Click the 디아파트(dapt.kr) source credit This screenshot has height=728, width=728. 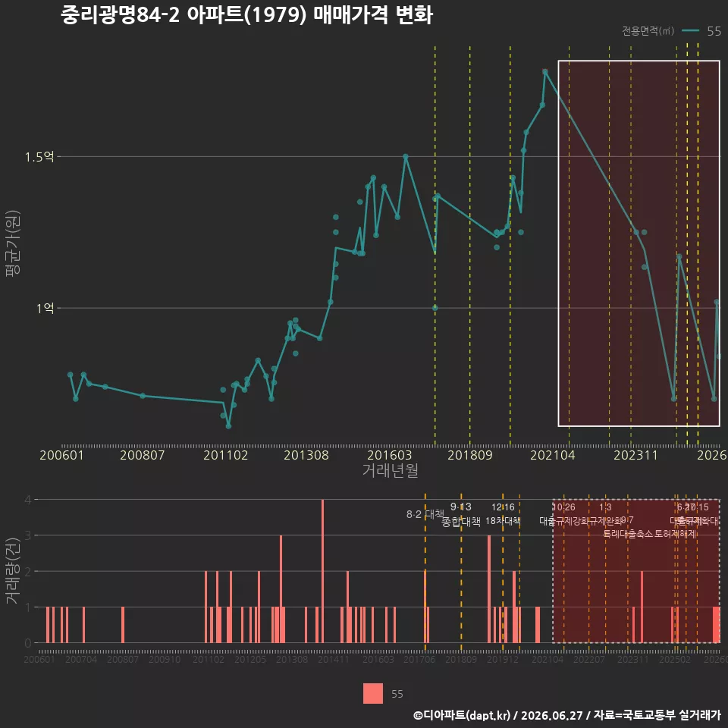462,715
